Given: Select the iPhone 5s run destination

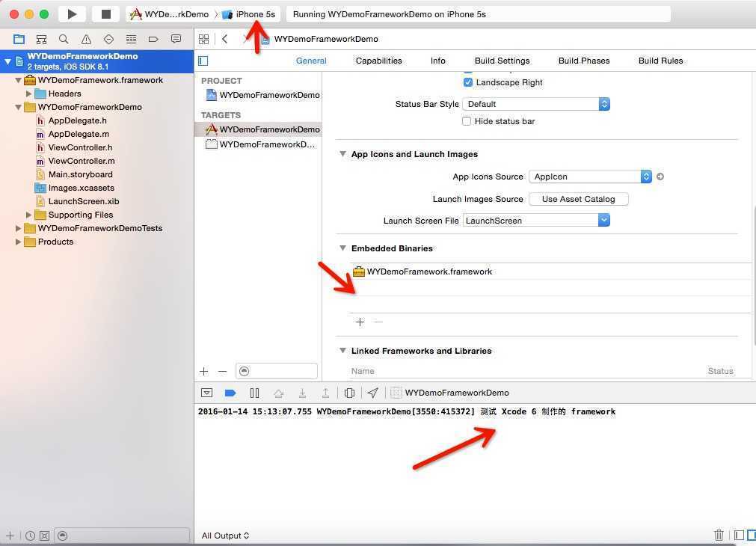Looking at the screenshot, I should click(249, 14).
